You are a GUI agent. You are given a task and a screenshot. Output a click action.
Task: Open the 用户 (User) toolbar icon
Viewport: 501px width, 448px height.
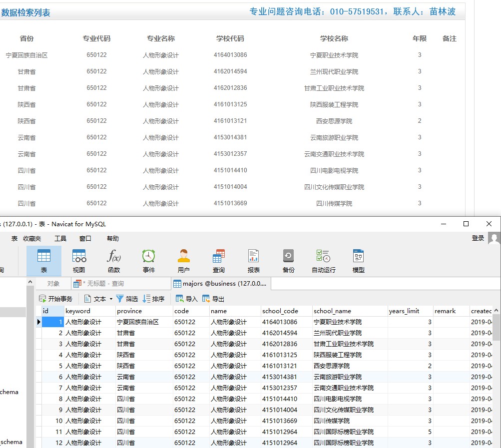[183, 261]
